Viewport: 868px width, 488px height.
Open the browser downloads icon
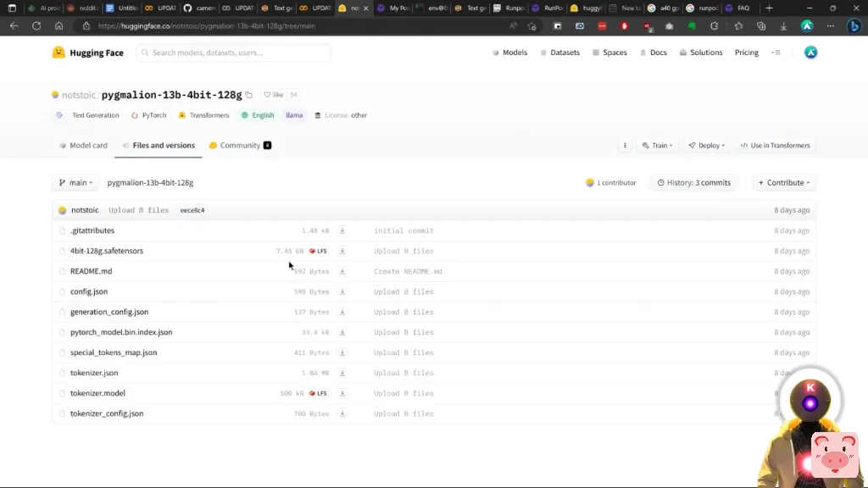[783, 26]
